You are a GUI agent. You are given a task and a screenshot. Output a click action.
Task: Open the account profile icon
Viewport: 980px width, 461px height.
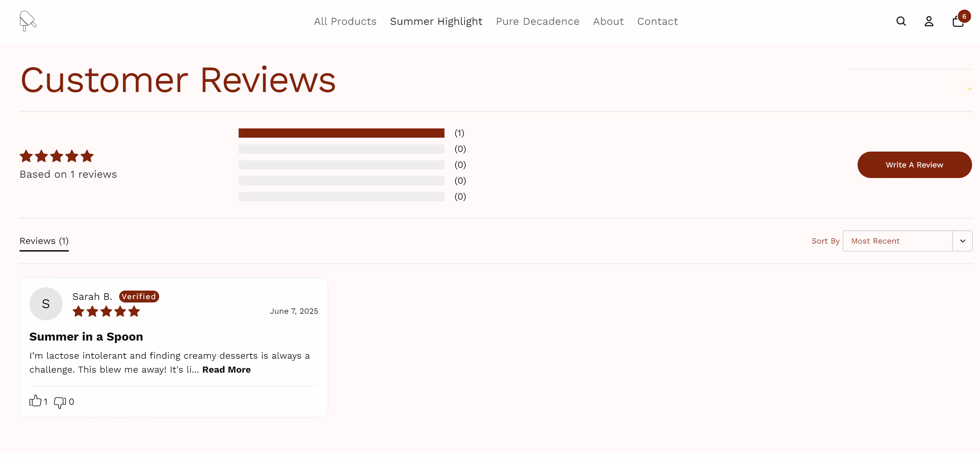click(929, 21)
